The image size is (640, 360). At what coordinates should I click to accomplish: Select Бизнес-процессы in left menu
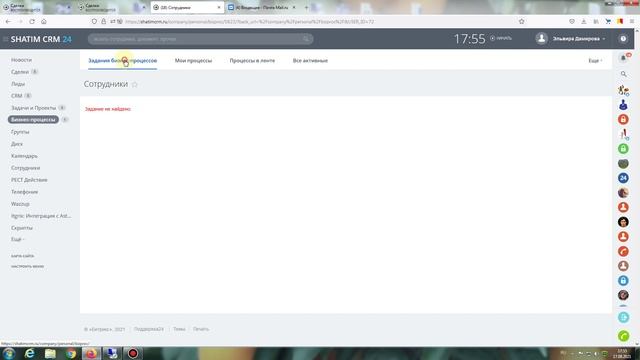coord(33,120)
